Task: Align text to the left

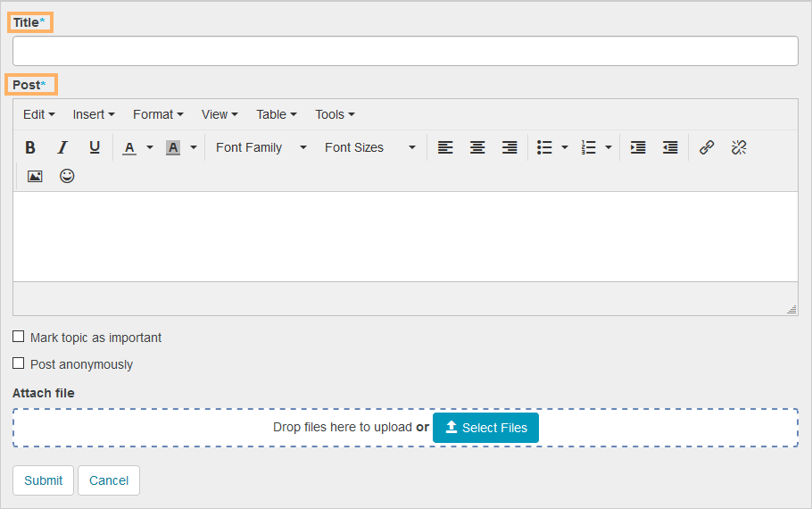Action: [x=445, y=147]
